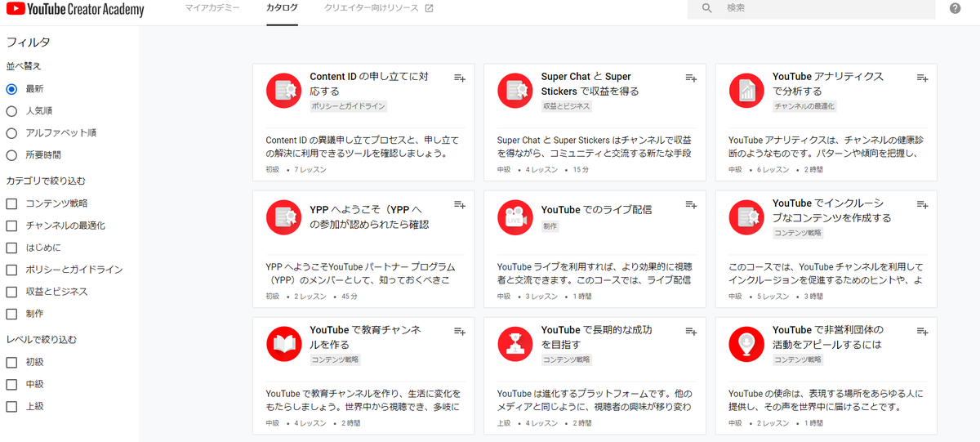This screenshot has height=442, width=980.
Task: Click the '7 レッスン' text on Content ID card
Action: [310, 170]
